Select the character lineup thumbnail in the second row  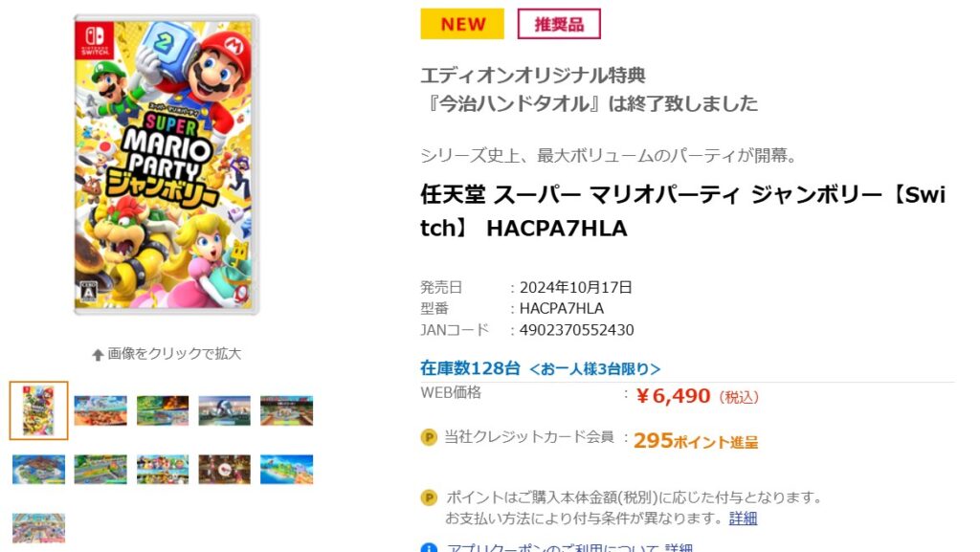[x=163, y=469]
